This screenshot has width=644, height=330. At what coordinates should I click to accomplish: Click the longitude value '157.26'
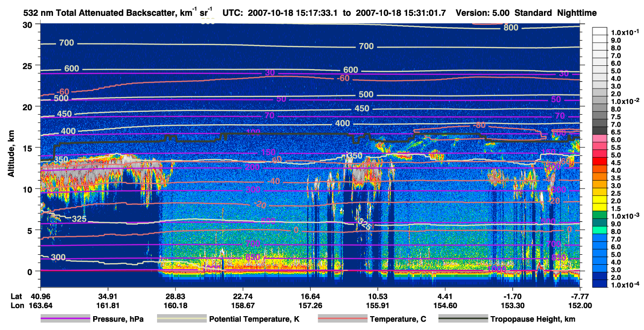coord(310,305)
